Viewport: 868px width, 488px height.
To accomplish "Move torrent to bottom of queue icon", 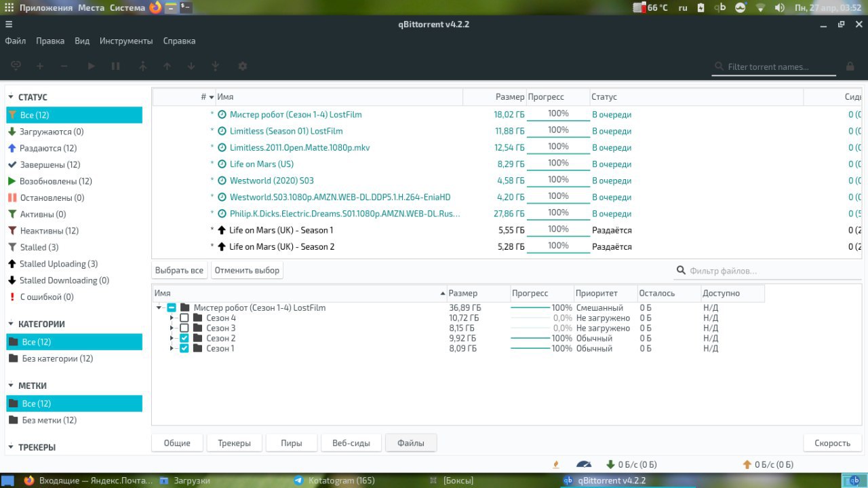I will 216,67.
